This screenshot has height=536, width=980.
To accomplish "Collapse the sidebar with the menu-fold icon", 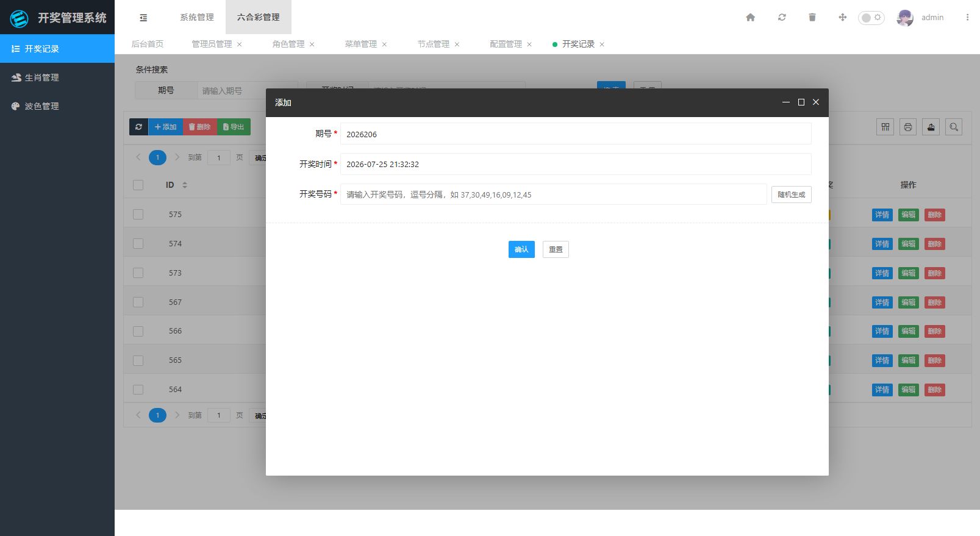I will tap(143, 18).
